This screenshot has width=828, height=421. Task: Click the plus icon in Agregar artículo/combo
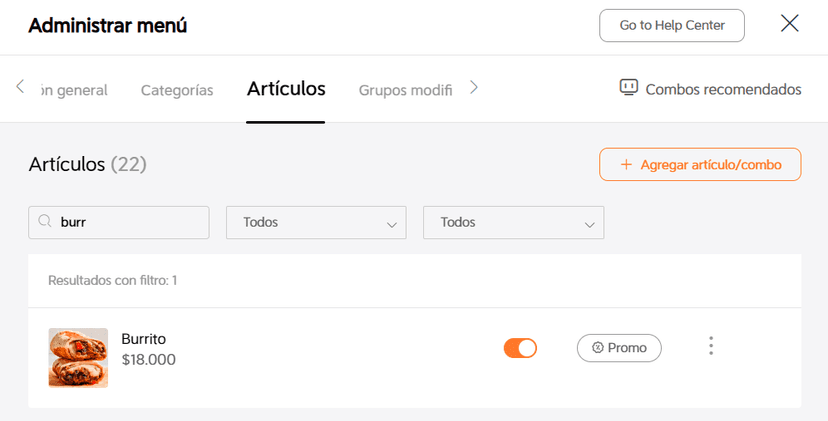pyautogui.click(x=627, y=165)
